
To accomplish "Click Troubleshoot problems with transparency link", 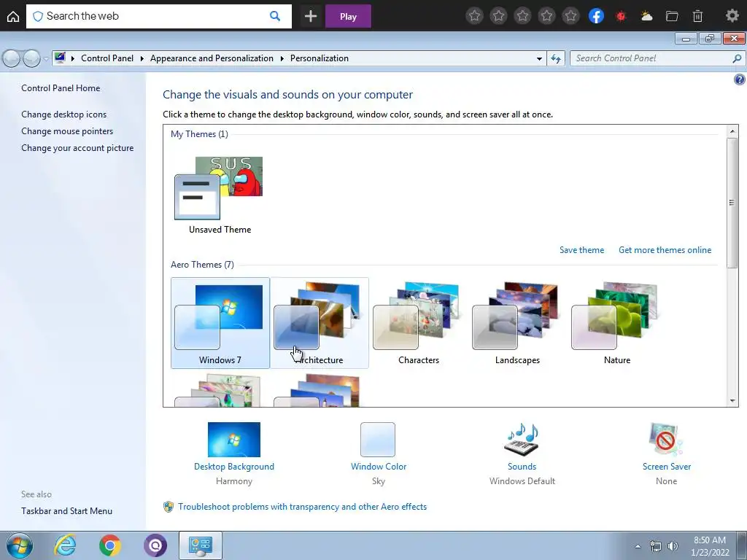I will click(302, 507).
